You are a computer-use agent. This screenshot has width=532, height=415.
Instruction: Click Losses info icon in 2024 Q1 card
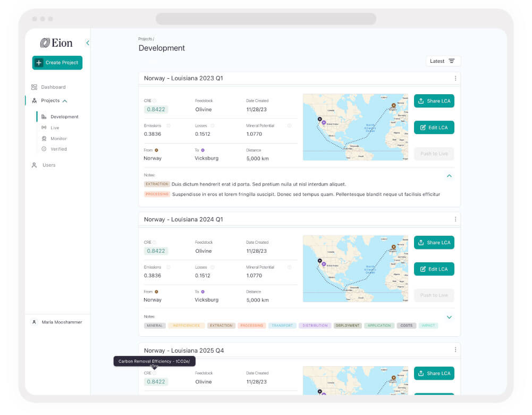click(213, 267)
